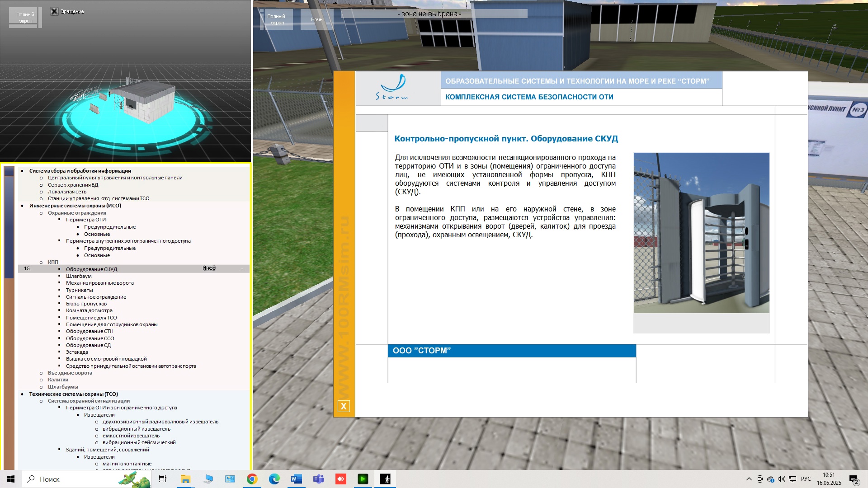Open Google Chrome from the taskbar
This screenshot has width=868, height=488.
(252, 479)
